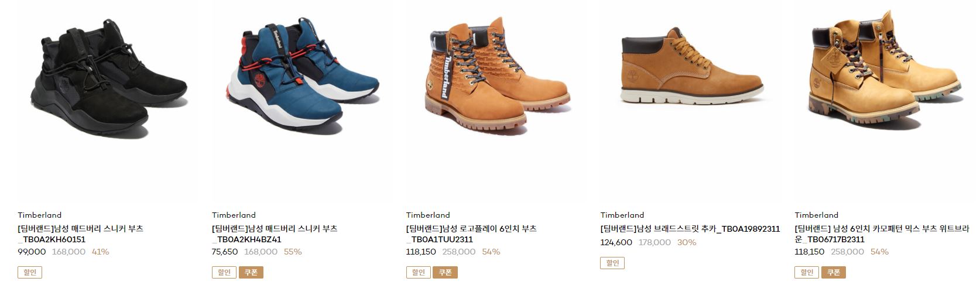Image resolution: width=980 pixels, height=292 pixels.
Task: Open product link ending TB0A19892311
Action: (690, 229)
